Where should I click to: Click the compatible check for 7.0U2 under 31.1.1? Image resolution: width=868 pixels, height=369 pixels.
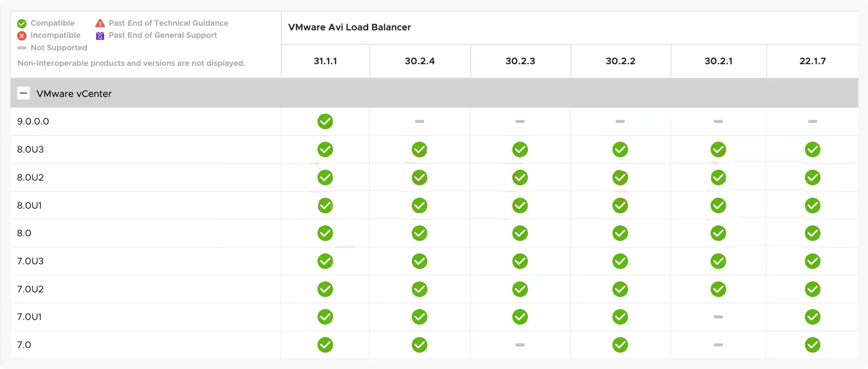point(325,289)
